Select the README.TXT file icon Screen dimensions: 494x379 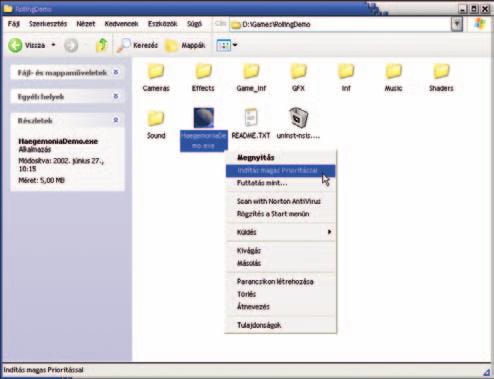(x=251, y=118)
